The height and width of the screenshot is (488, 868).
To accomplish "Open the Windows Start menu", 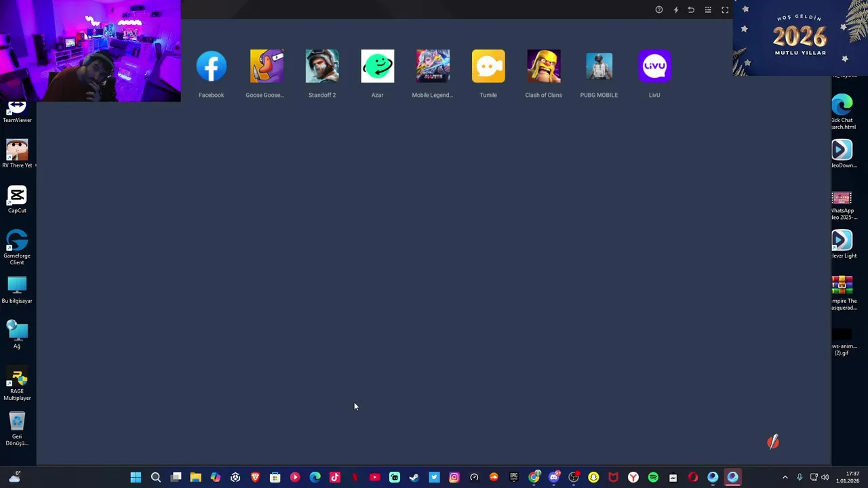I will pos(136,477).
